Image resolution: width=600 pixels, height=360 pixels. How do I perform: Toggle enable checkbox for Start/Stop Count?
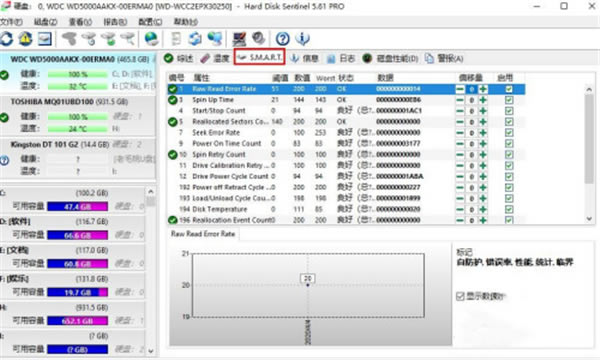[509, 111]
